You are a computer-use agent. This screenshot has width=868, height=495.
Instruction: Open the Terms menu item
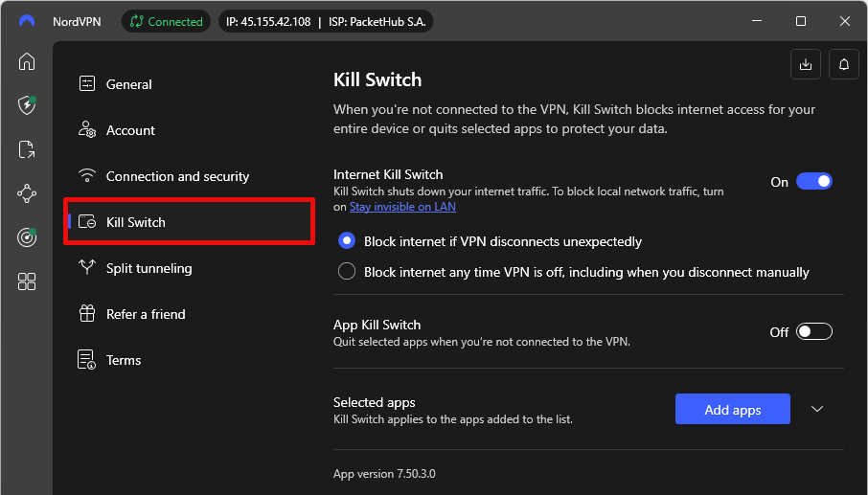pyautogui.click(x=190, y=359)
